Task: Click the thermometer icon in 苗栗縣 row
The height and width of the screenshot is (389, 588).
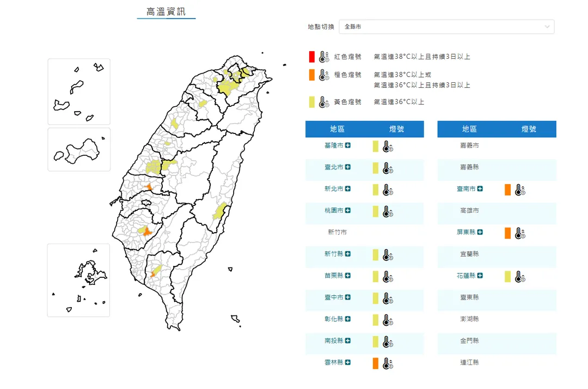Action: point(388,277)
